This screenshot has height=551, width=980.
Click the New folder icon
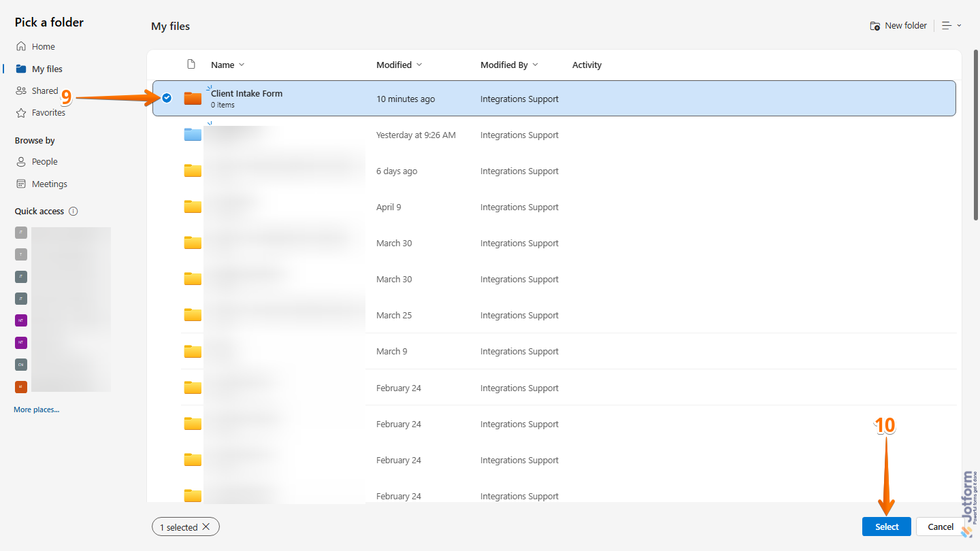click(875, 25)
